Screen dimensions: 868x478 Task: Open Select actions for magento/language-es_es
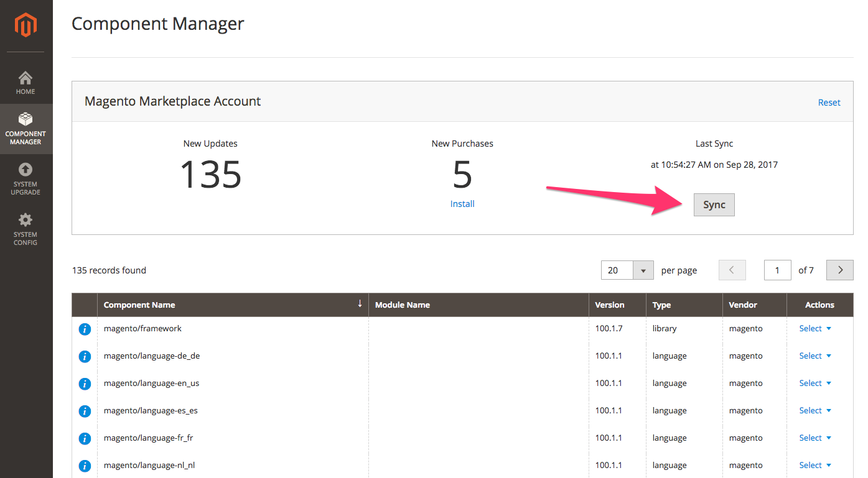tap(815, 410)
